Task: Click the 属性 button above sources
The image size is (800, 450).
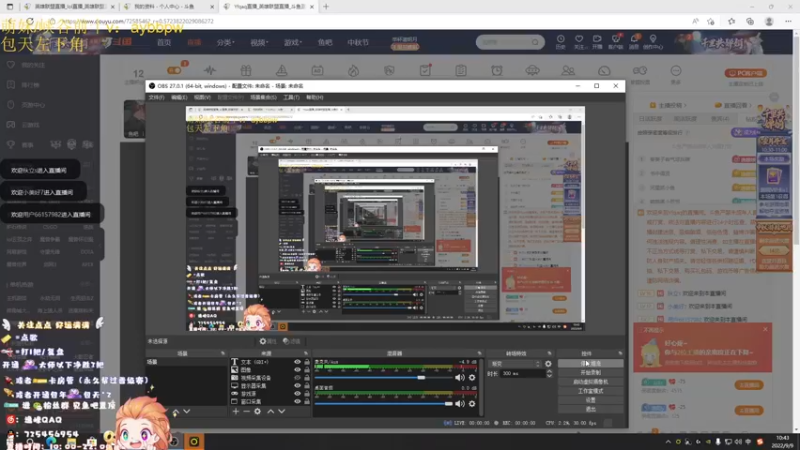Action: click(x=268, y=341)
